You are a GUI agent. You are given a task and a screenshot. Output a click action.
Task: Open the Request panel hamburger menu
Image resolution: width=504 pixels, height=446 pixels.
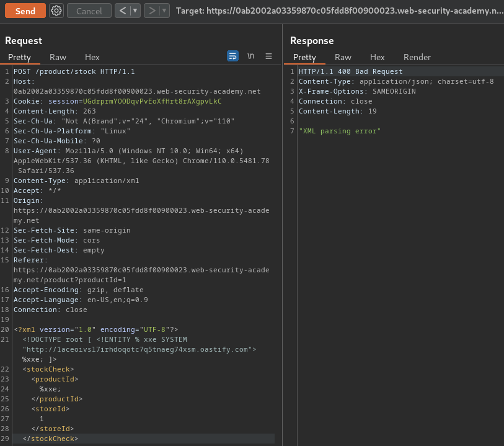tap(268, 56)
